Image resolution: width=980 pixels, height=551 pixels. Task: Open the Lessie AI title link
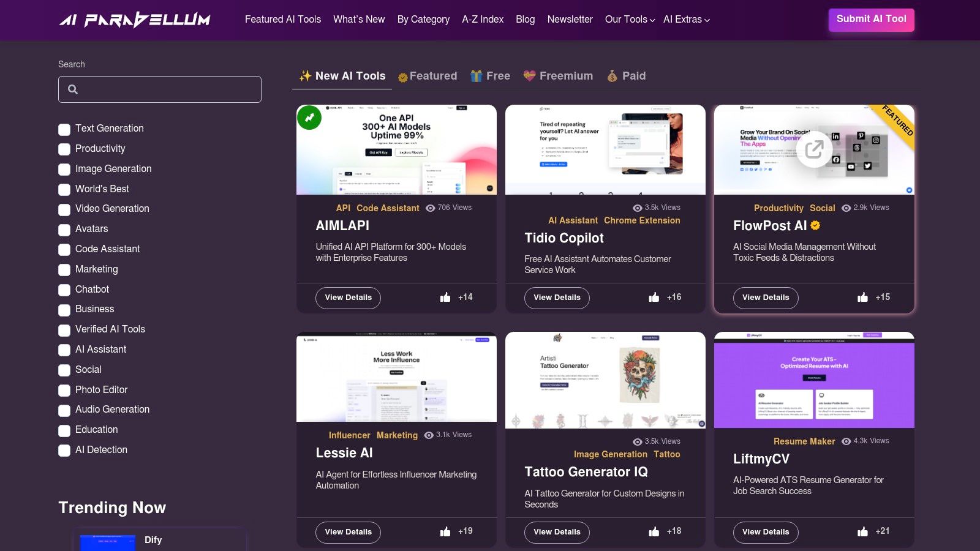tap(344, 453)
